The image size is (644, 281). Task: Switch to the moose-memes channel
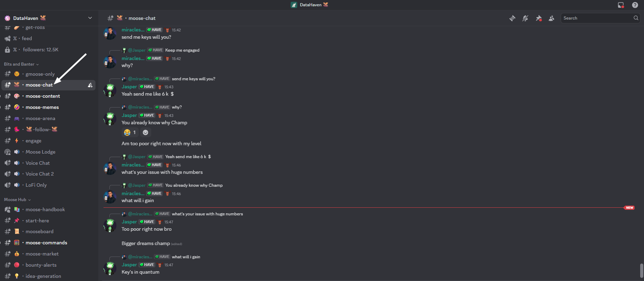(x=42, y=107)
